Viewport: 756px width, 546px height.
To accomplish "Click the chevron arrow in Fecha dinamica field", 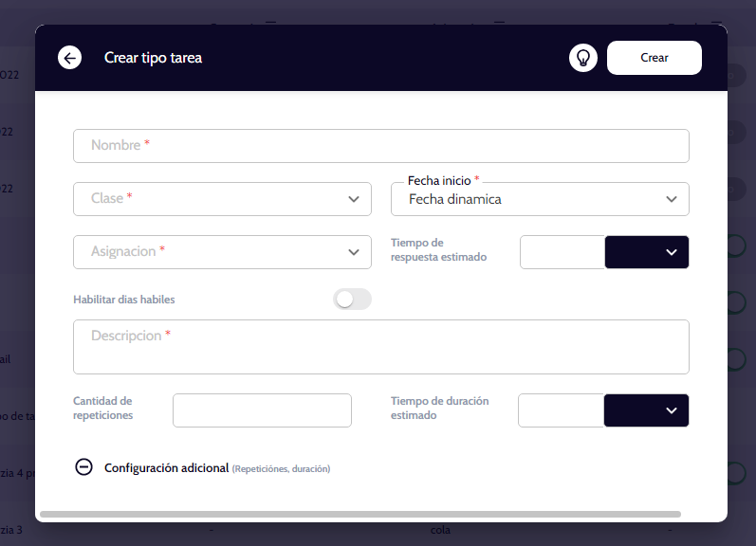I will [x=672, y=199].
